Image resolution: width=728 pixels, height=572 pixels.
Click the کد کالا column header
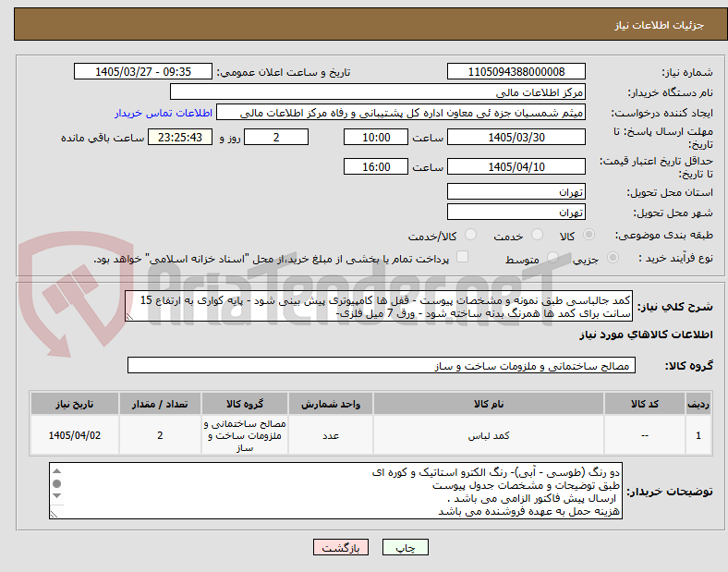pos(645,404)
